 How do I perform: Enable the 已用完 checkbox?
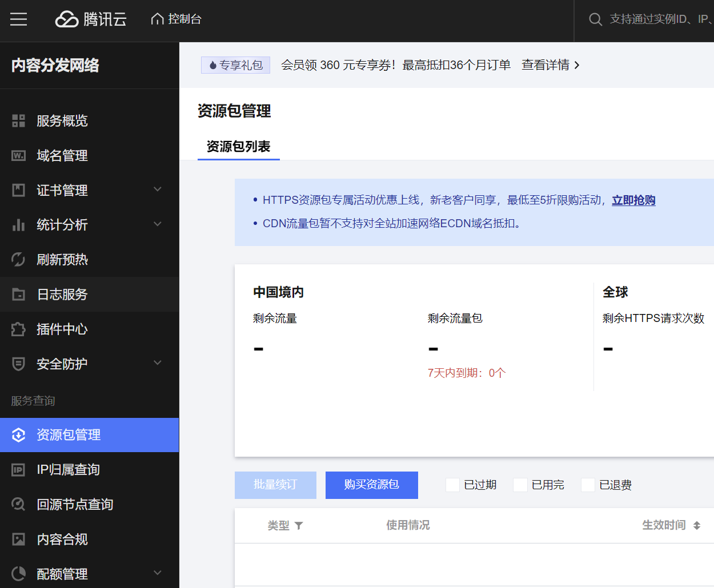(520, 485)
